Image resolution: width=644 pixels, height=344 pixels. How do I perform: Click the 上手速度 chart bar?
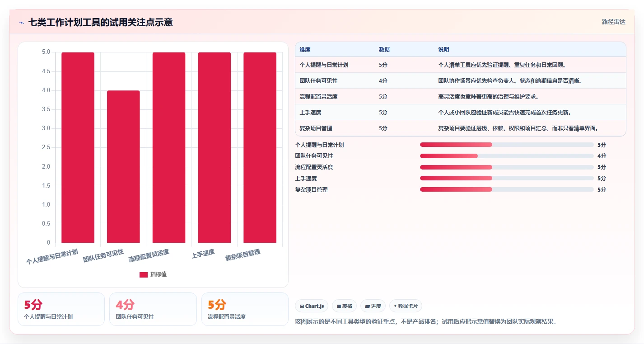pyautogui.click(x=215, y=148)
